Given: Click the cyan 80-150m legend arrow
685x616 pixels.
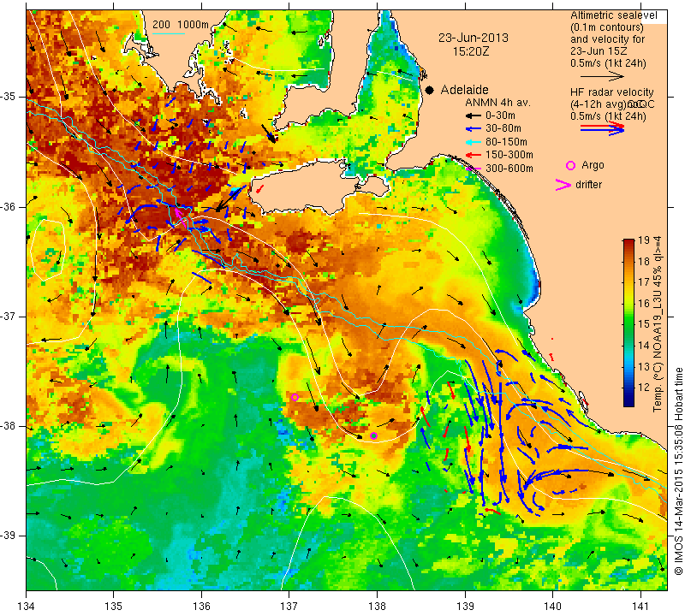Looking at the screenshot, I should 473,142.
